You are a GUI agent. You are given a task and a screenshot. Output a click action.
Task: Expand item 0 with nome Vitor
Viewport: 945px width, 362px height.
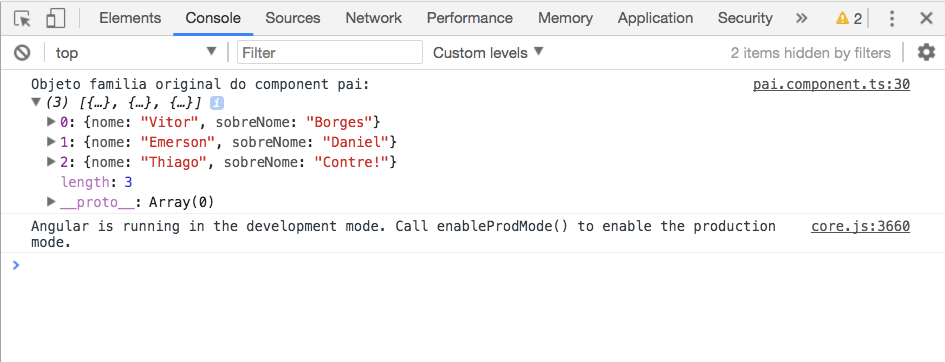pos(51,122)
